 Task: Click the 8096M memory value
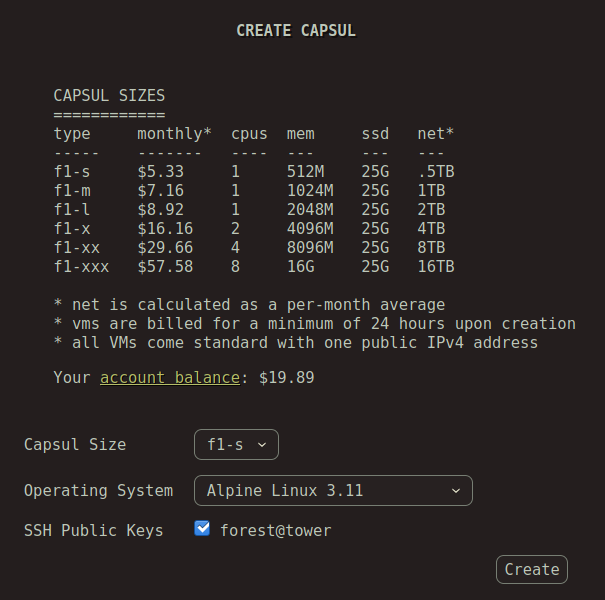click(310, 247)
